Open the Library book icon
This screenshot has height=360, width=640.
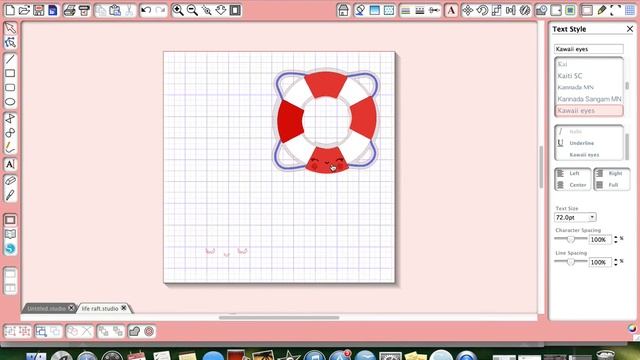pos(10,234)
